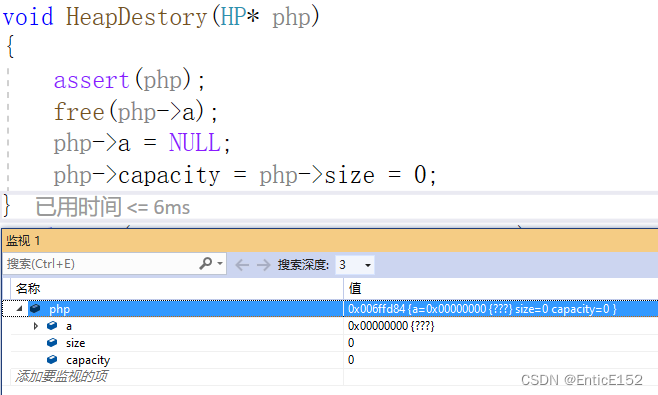Click the cube icon beside member a
Image resolution: width=658 pixels, height=395 pixels.
pyautogui.click(x=52, y=326)
